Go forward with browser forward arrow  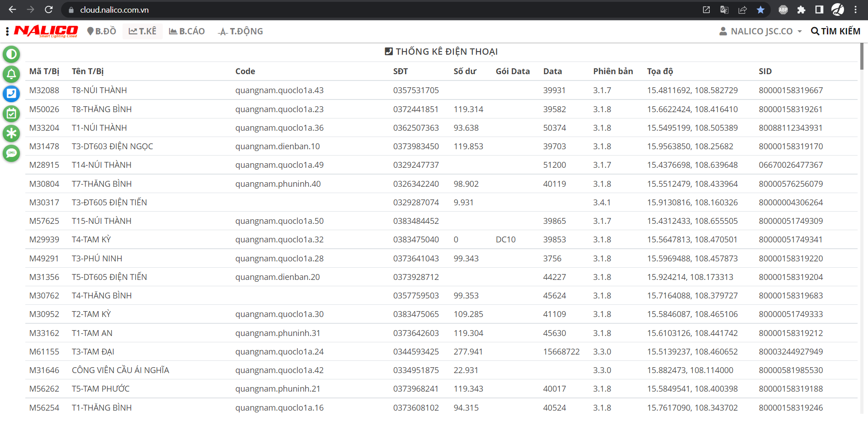click(x=30, y=9)
